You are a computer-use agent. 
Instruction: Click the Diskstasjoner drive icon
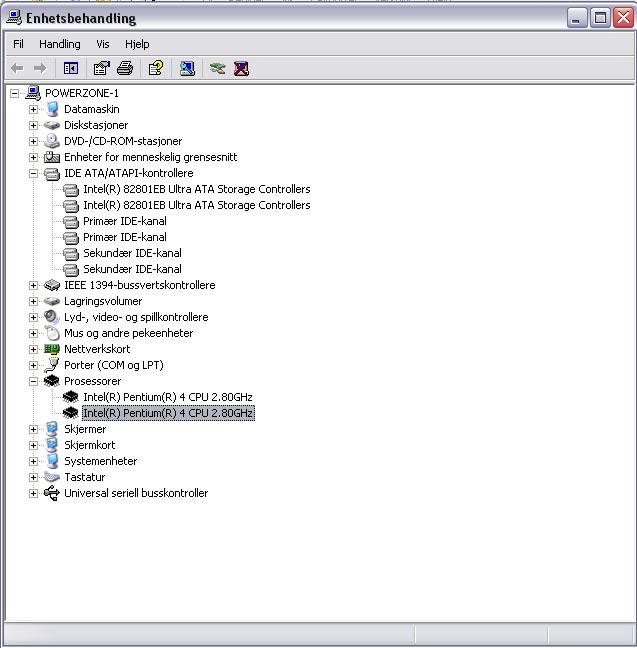click(x=52, y=125)
